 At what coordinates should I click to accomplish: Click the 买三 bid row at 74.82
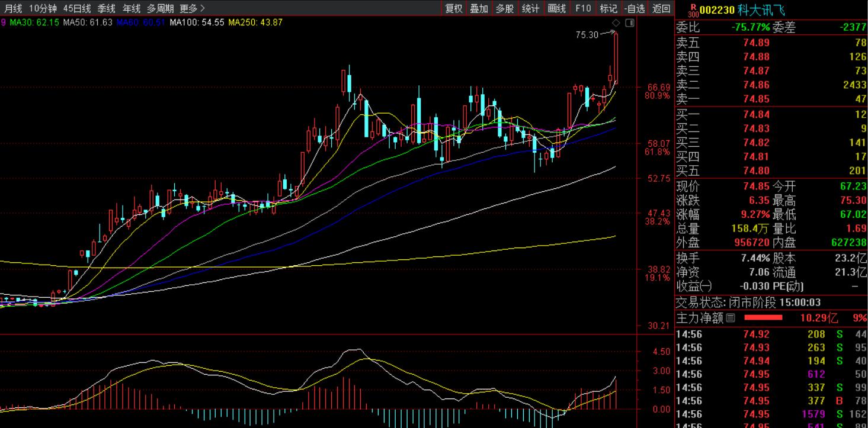[771, 143]
